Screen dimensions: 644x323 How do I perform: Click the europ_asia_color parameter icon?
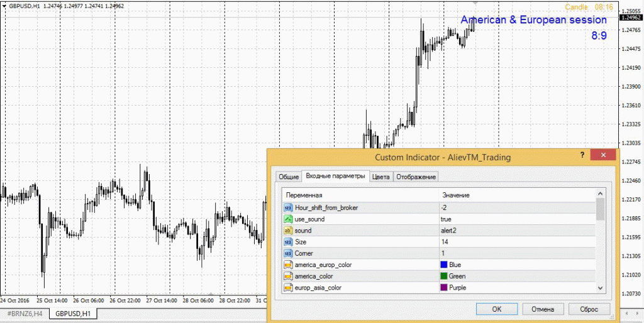(288, 287)
